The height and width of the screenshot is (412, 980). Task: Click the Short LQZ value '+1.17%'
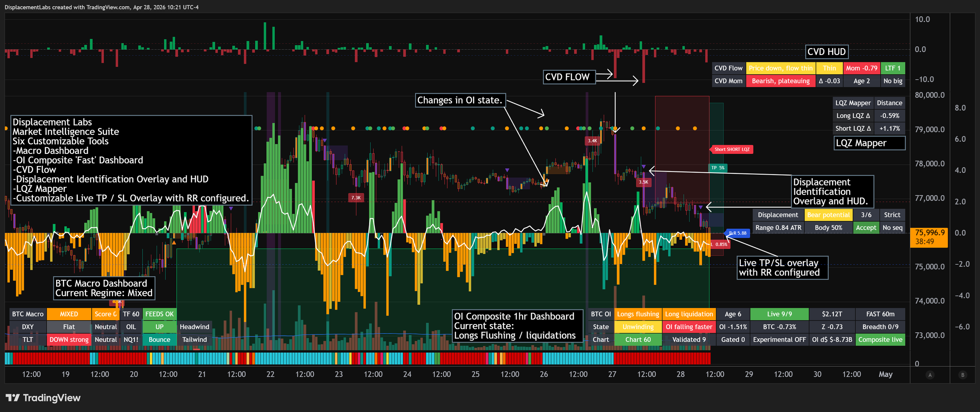(889, 128)
